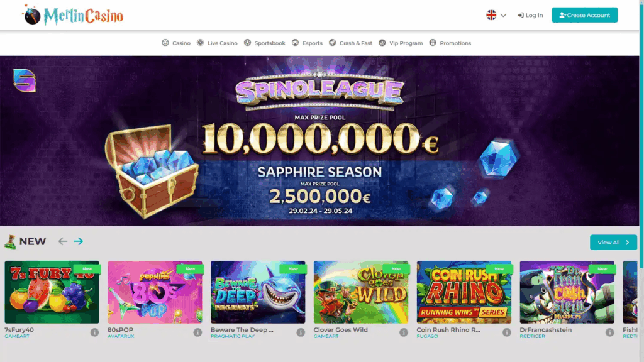View info icon for DrFrancashstein
Screen dimensions: 644x362
pos(609,332)
